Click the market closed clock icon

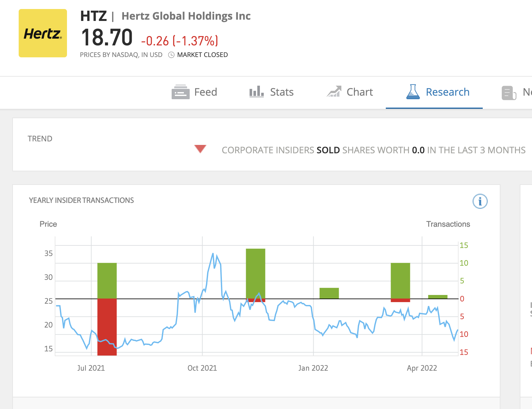pos(171,55)
